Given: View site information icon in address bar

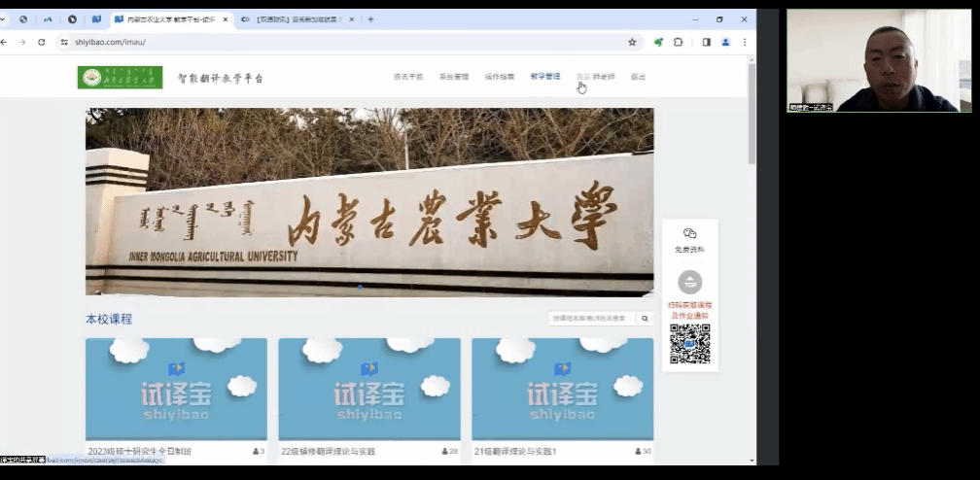Looking at the screenshot, I should [x=64, y=42].
